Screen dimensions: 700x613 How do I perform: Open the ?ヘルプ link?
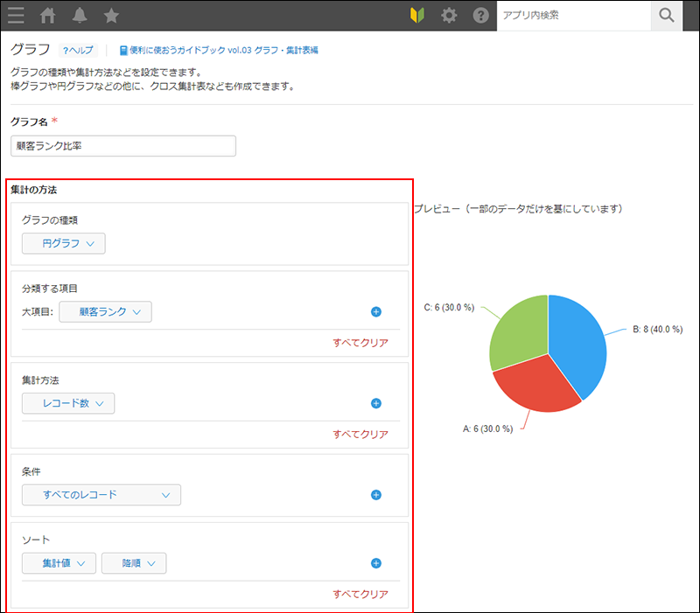click(x=79, y=50)
